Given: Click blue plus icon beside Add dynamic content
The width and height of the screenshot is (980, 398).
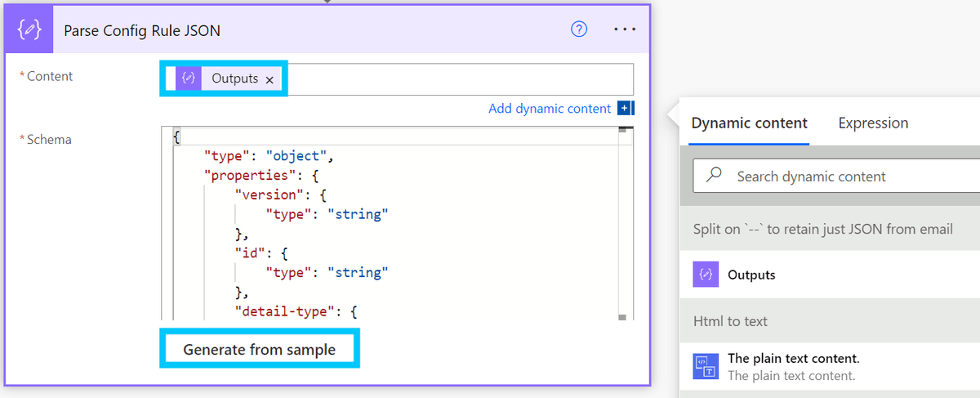Looking at the screenshot, I should pos(626,109).
